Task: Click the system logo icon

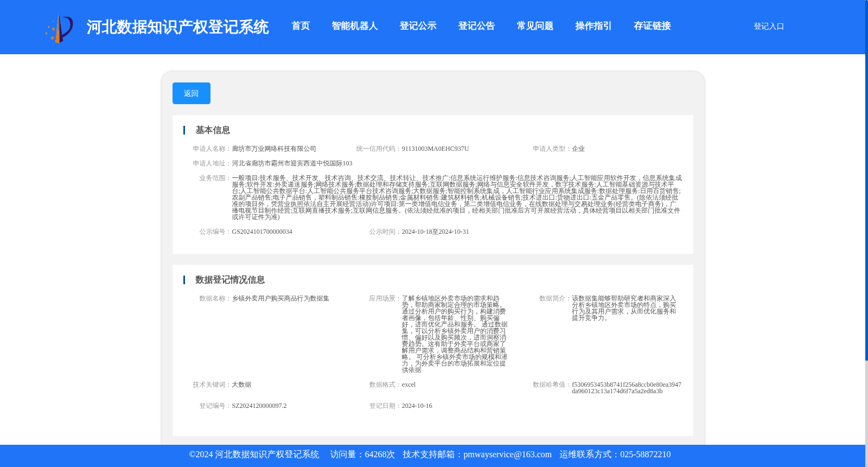Action: [59, 28]
